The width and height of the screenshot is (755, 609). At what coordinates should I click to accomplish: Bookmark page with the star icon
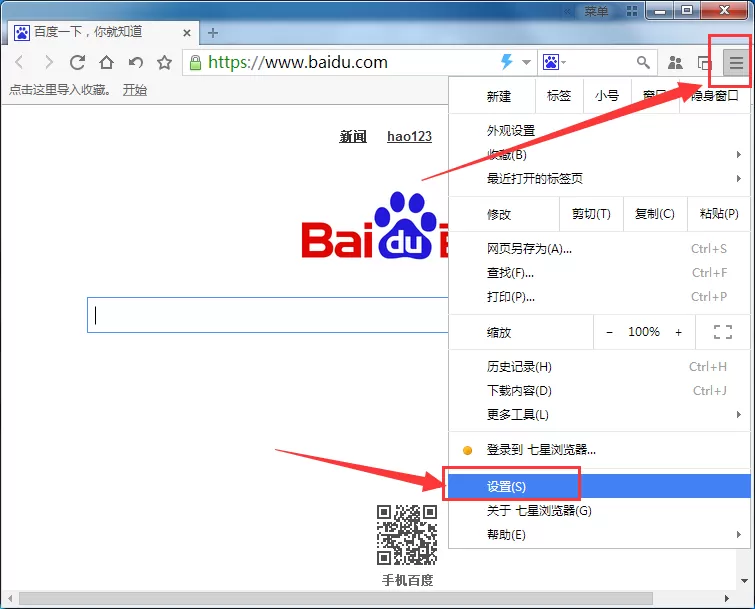(x=165, y=62)
